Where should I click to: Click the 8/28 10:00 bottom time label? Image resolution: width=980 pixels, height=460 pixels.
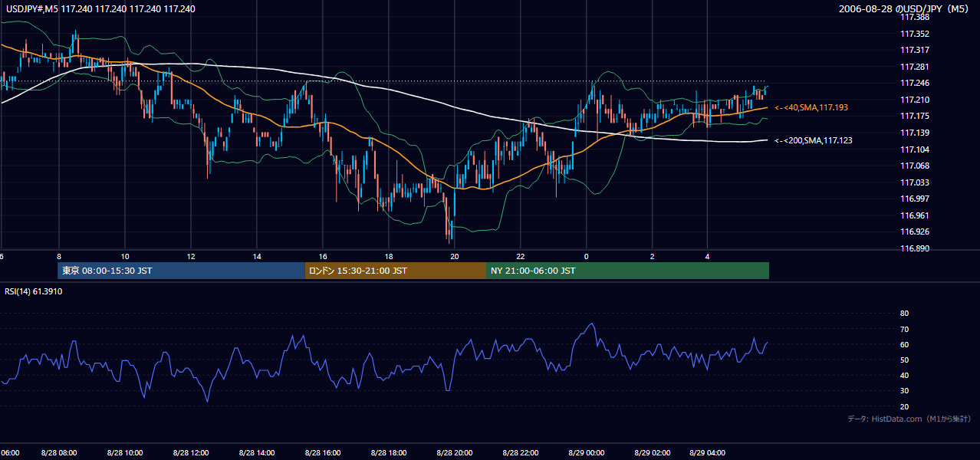click(x=125, y=453)
